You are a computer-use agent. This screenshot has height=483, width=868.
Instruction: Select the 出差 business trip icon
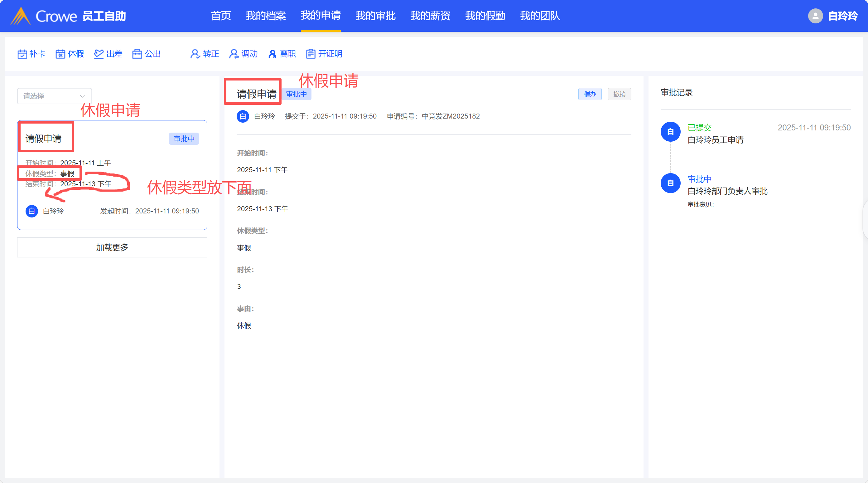[99, 54]
